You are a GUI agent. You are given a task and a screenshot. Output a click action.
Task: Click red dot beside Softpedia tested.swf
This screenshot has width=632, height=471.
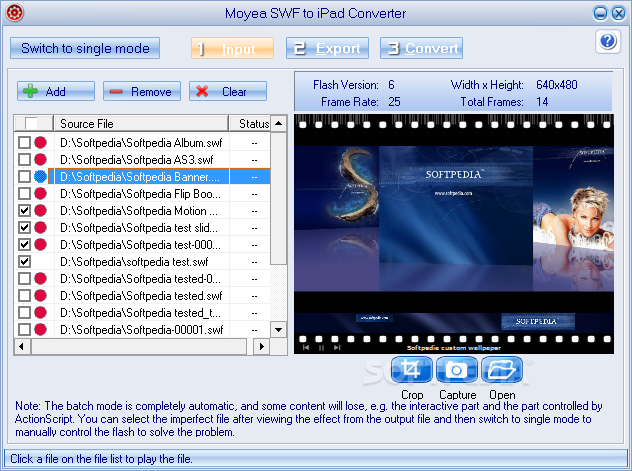click(x=40, y=295)
